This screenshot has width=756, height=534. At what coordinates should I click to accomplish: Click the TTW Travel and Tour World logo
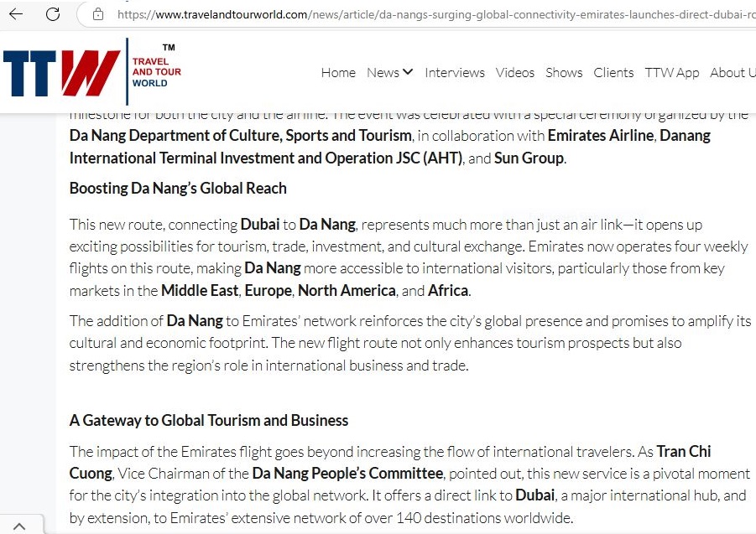[x=92, y=71]
